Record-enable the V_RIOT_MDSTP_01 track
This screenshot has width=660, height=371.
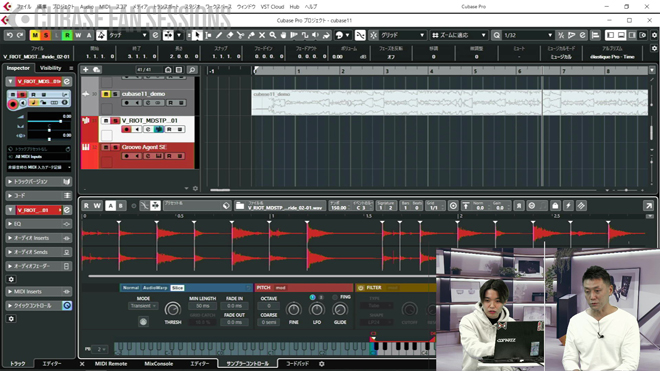[126, 129]
